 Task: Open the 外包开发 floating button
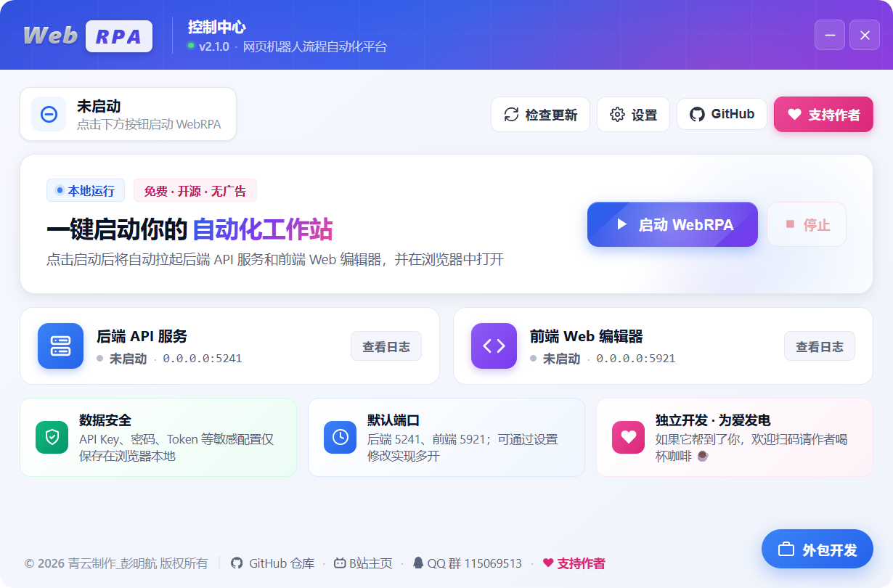(817, 550)
